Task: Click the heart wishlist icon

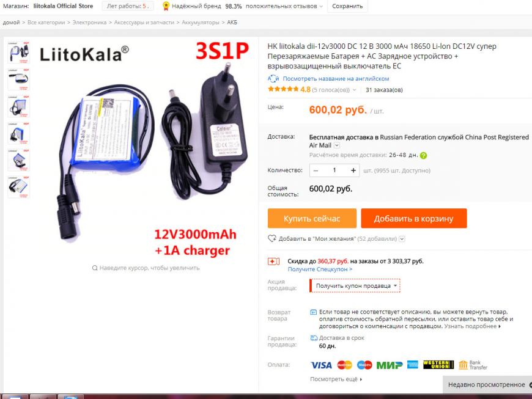Action: point(272,239)
